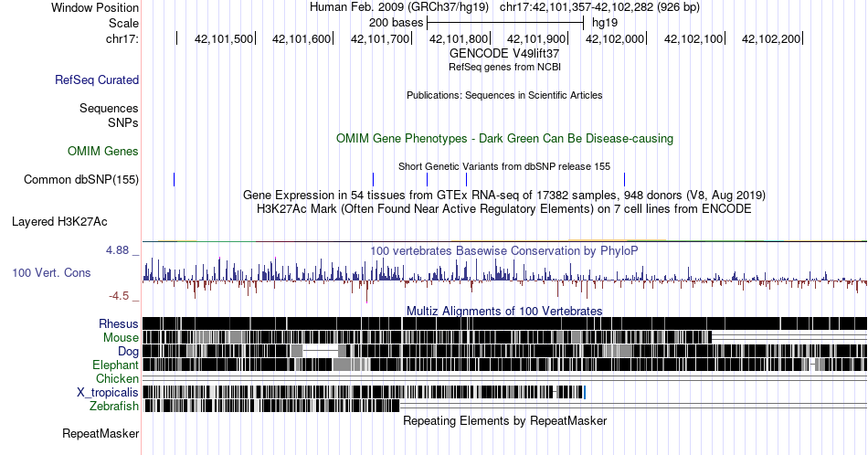Click the 42,102,100 ruler position

click(693, 38)
